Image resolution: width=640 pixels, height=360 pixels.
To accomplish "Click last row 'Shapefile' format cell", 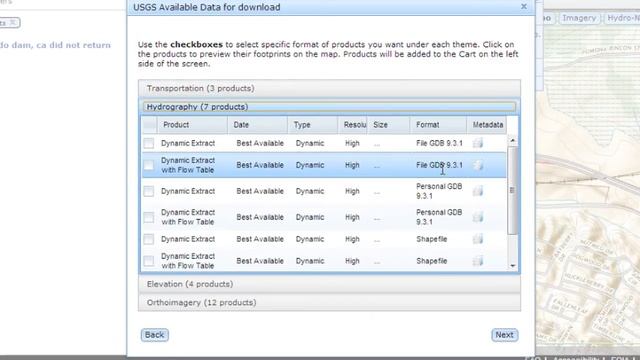I will [431, 261].
